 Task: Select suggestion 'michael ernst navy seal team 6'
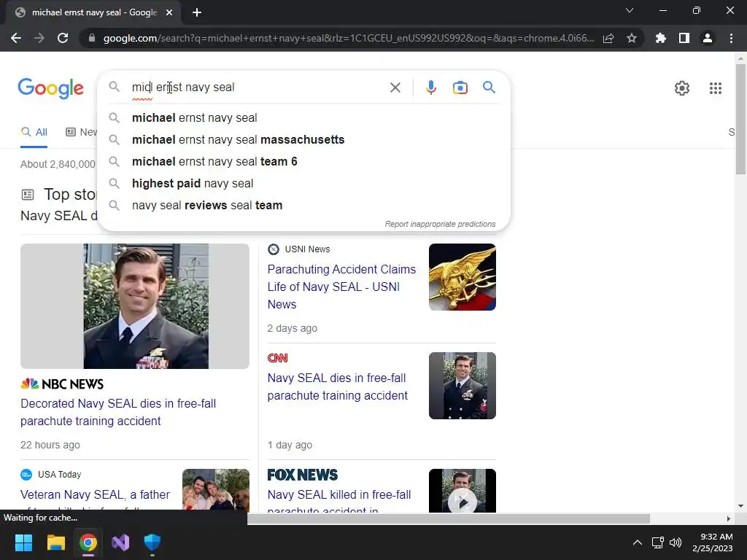click(303, 161)
